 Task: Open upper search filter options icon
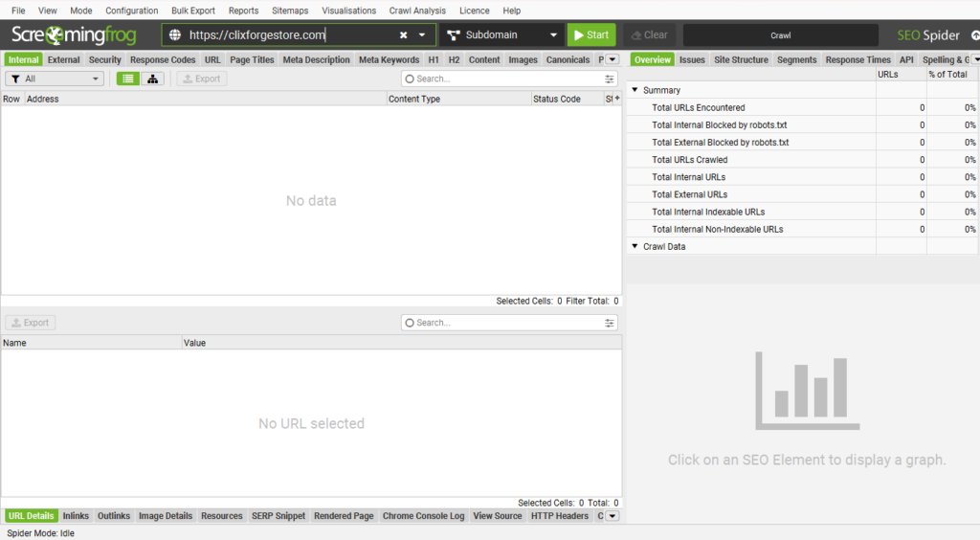(x=610, y=79)
